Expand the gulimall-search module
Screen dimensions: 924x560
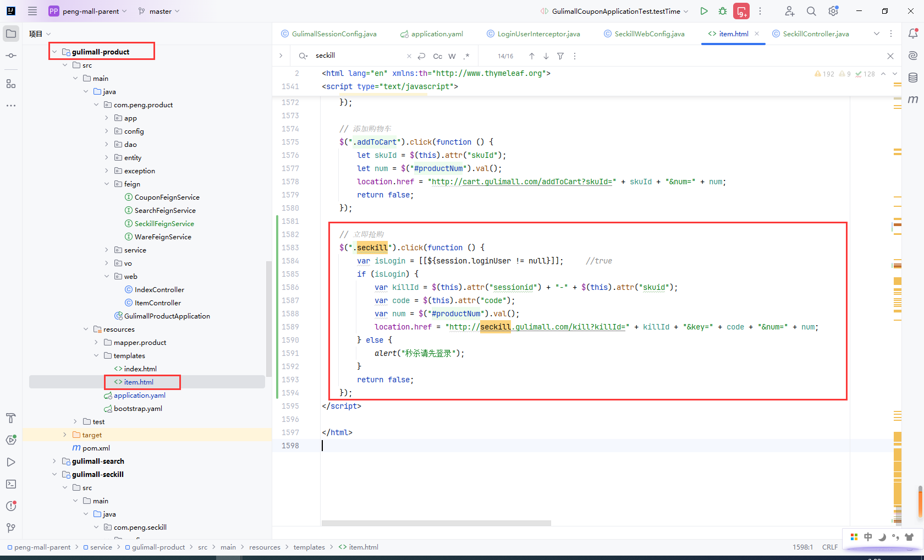54,461
